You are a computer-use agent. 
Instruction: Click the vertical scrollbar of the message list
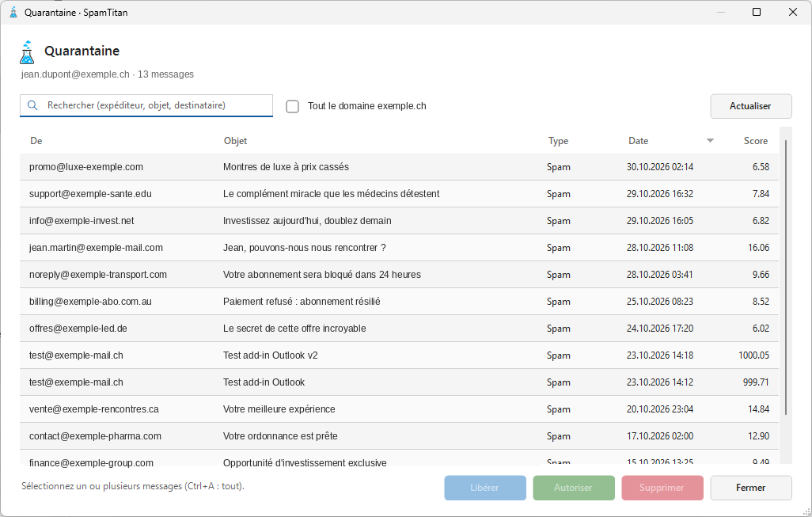[x=786, y=277]
